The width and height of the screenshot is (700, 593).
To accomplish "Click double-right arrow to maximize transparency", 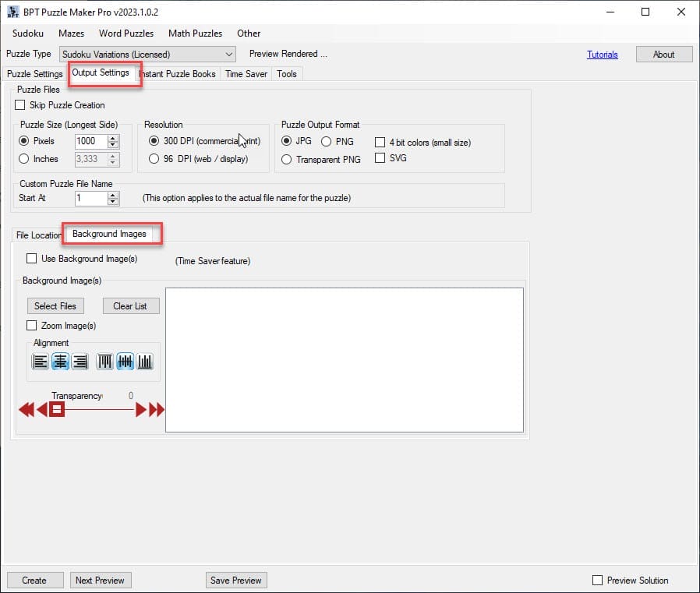I will click(x=157, y=410).
